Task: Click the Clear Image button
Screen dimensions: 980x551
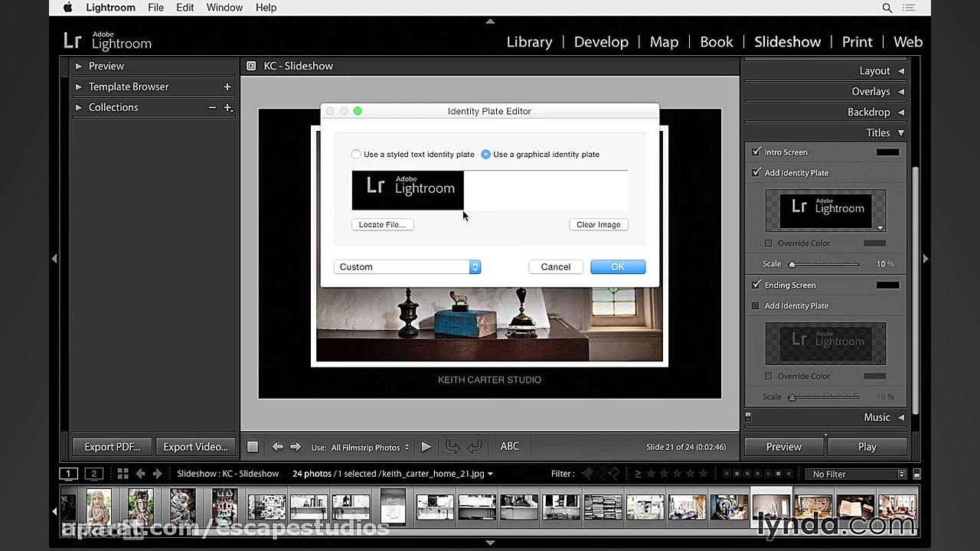Action: click(x=598, y=224)
